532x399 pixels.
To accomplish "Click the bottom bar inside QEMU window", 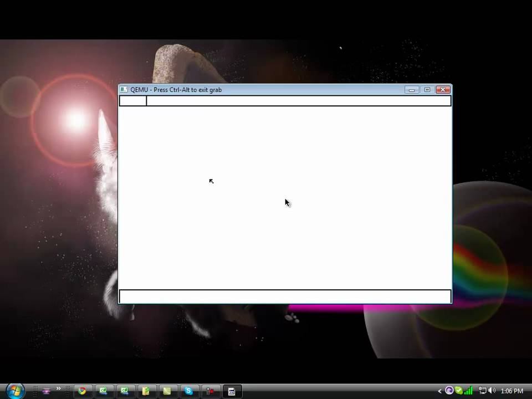I will (x=285, y=296).
